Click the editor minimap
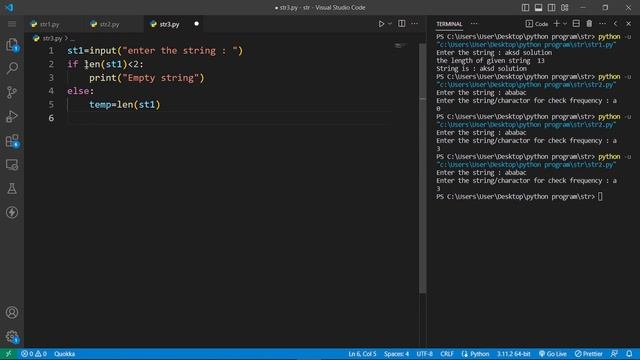 click(401, 46)
